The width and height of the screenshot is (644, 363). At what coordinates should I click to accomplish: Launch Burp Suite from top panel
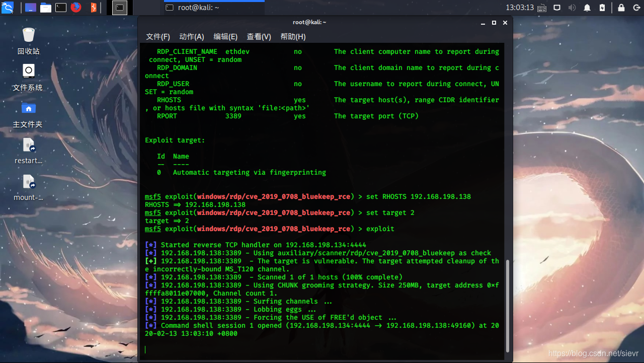[93, 8]
